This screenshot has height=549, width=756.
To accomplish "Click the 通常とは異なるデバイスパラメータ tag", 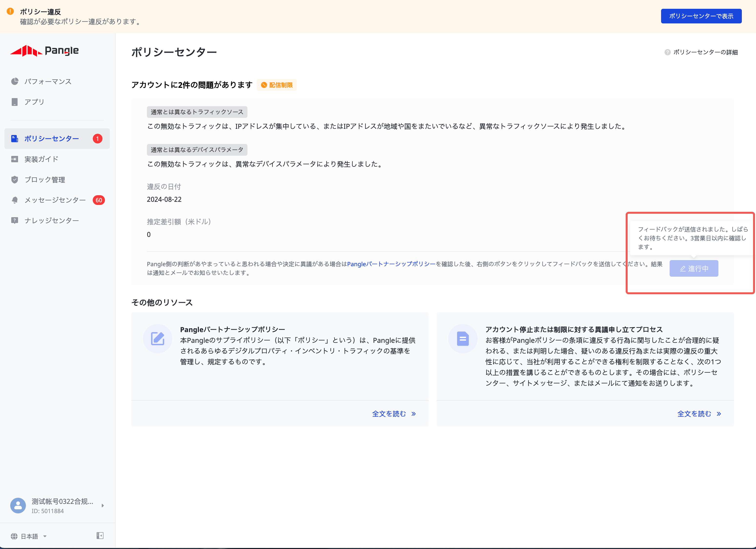I will coord(197,150).
